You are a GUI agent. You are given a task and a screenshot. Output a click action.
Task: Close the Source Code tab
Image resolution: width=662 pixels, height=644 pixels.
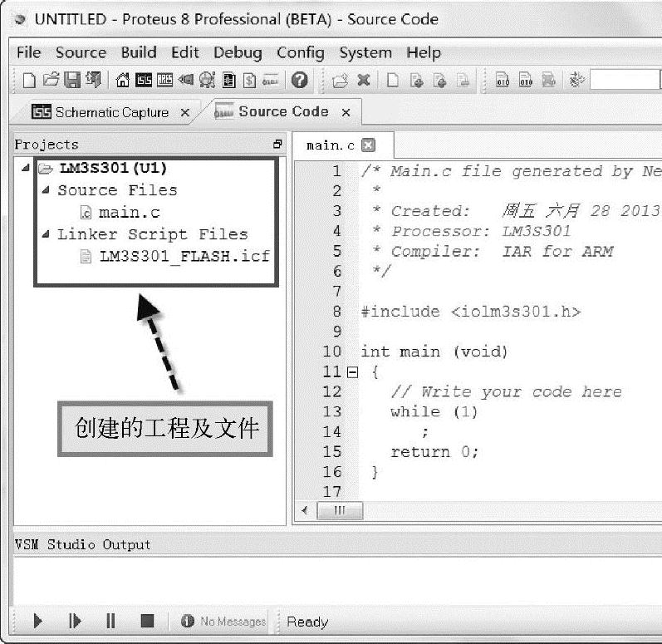pos(346,112)
